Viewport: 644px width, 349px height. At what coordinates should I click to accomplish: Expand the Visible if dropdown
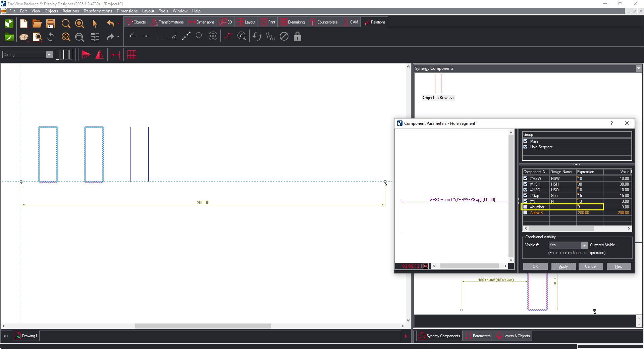click(x=584, y=245)
